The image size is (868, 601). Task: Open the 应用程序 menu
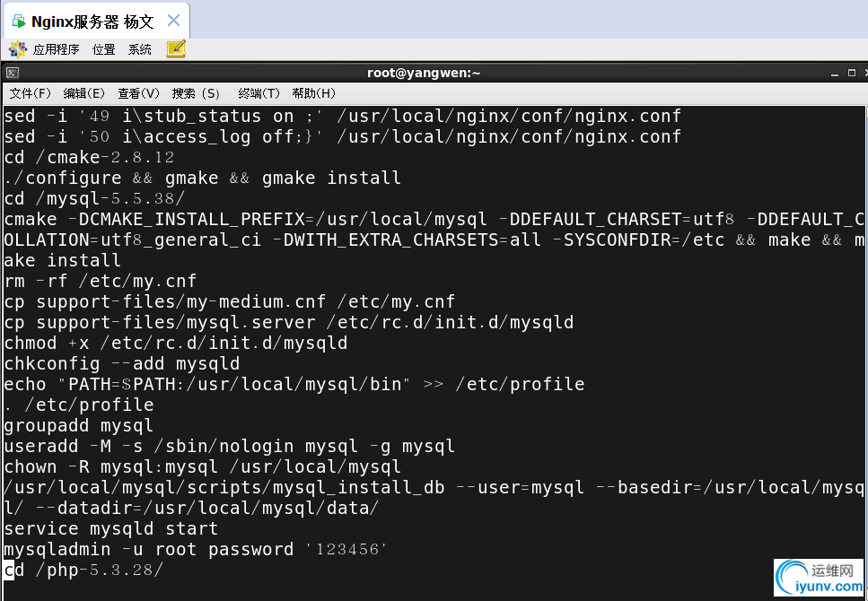click(56, 50)
